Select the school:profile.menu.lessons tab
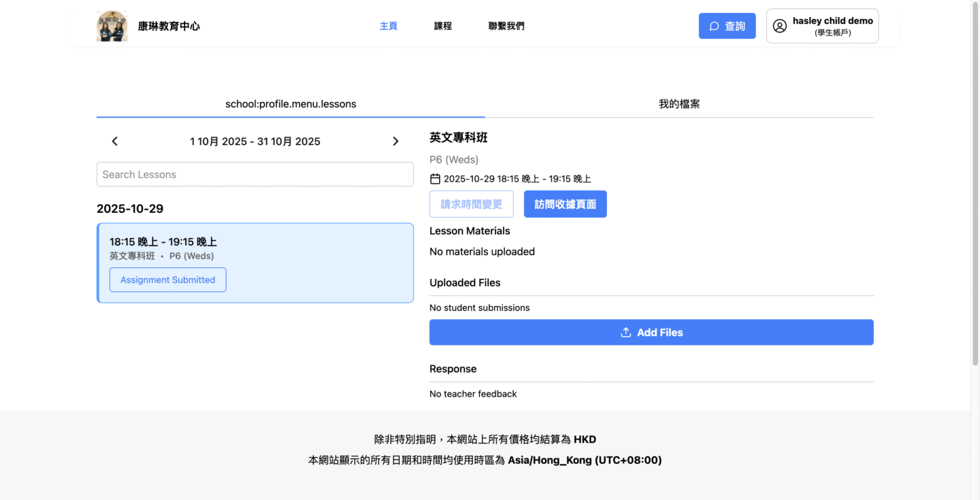The height and width of the screenshot is (500, 980). (291, 104)
